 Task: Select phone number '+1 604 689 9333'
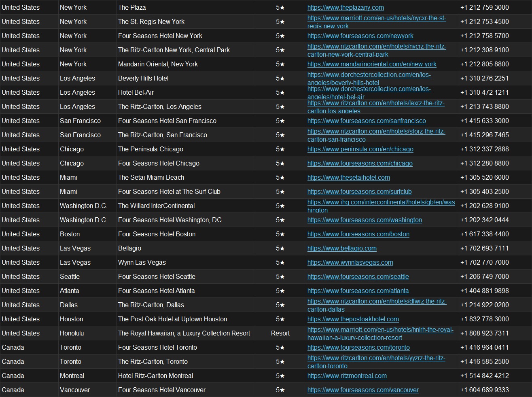coord(485,390)
